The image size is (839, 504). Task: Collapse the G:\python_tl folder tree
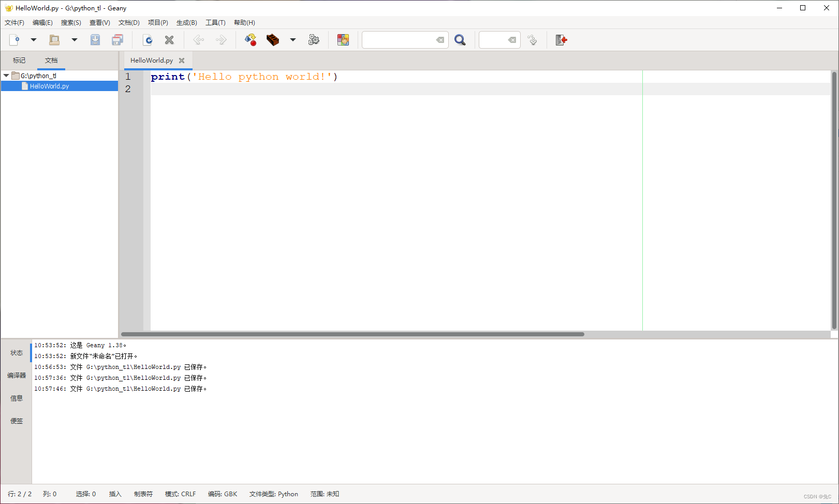tap(6, 76)
